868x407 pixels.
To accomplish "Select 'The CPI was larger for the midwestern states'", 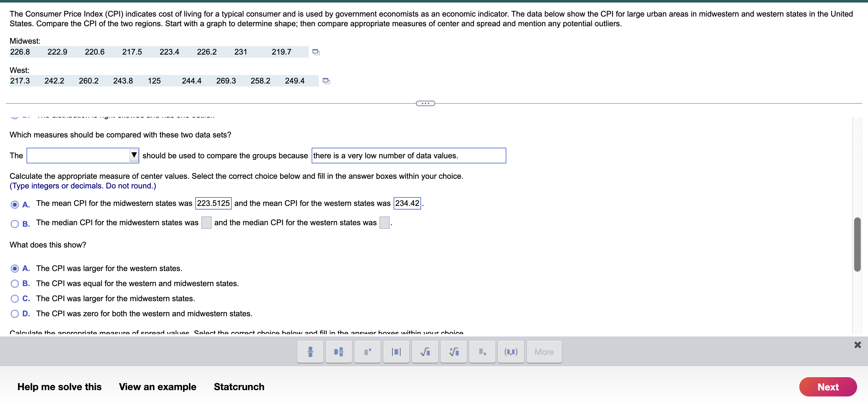I will 15,298.
